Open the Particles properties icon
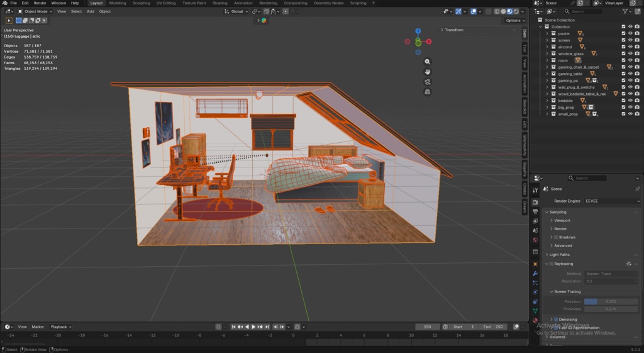Image resolution: width=644 pixels, height=353 pixels. tap(535, 283)
